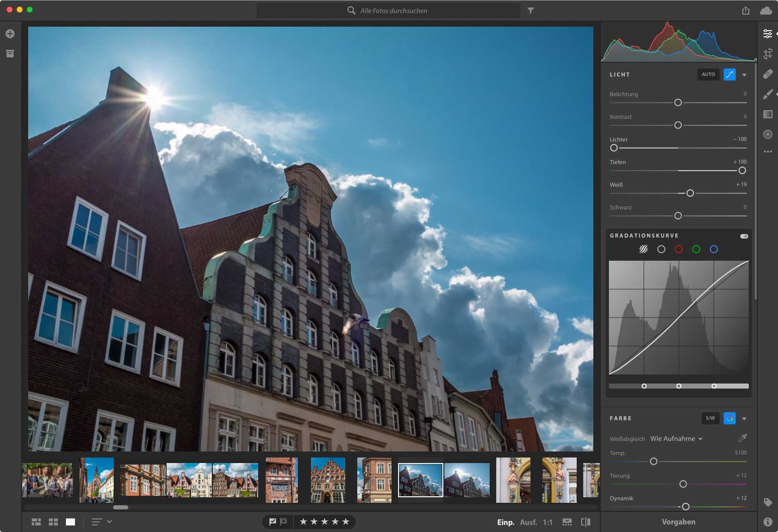
Task: Click the AUTO button in Licht
Action: (x=708, y=74)
